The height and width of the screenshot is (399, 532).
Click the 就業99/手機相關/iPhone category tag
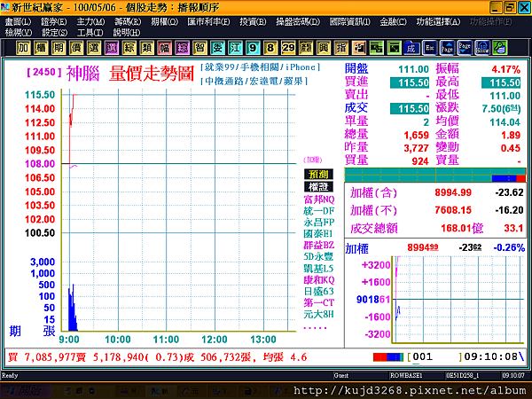pyautogui.click(x=260, y=67)
